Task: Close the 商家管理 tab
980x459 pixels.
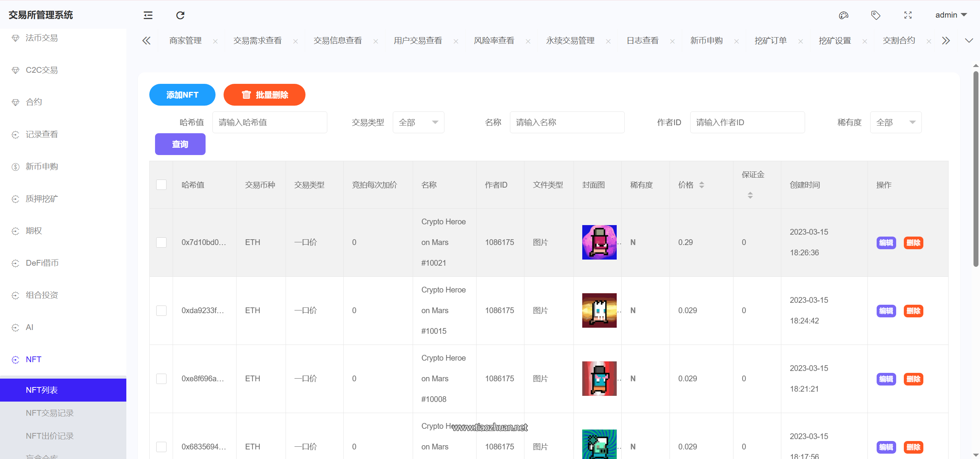Action: [215, 41]
